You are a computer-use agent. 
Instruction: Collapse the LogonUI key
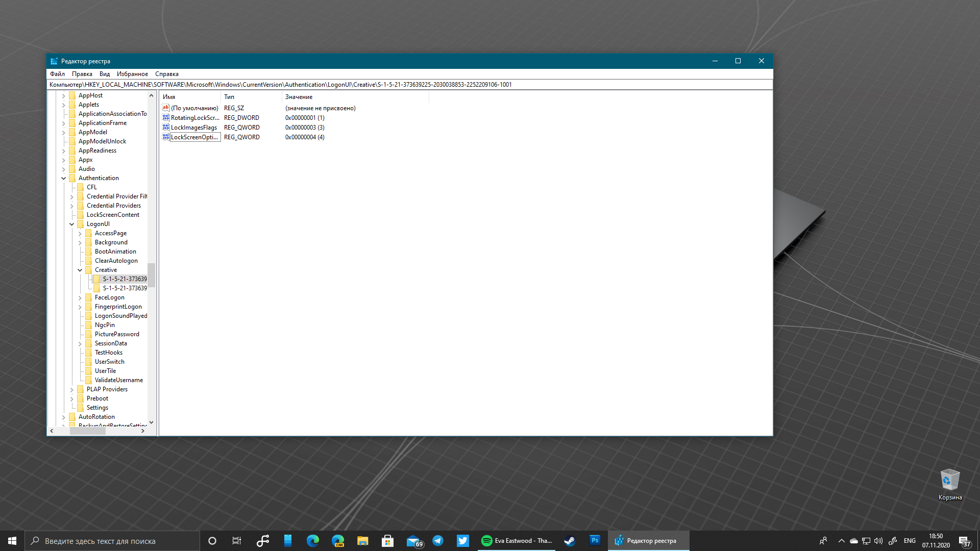click(72, 224)
